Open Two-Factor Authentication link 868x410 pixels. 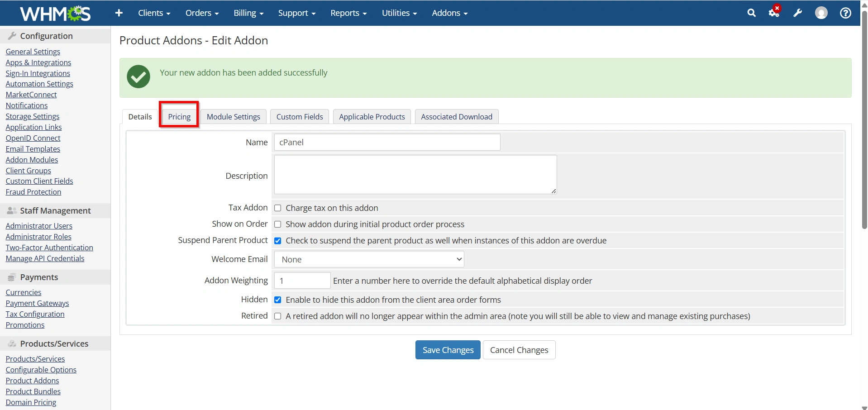[x=49, y=248]
